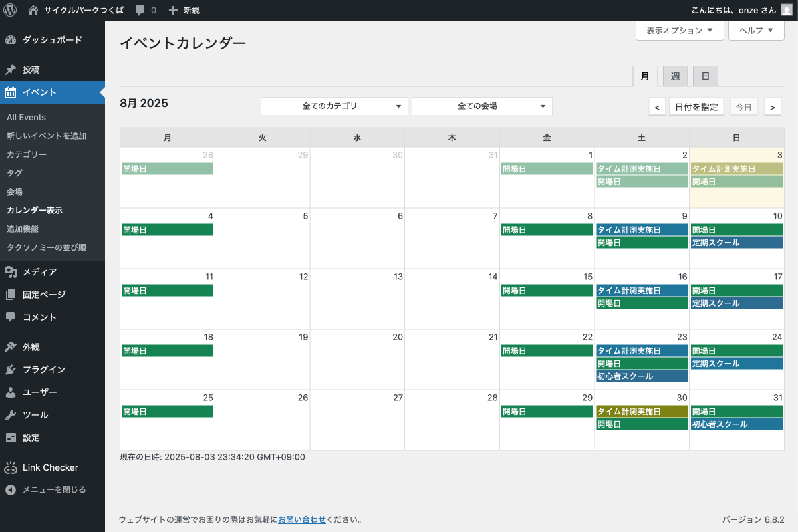Click the 設定 sliders icon
798x532 pixels.
tap(11, 437)
